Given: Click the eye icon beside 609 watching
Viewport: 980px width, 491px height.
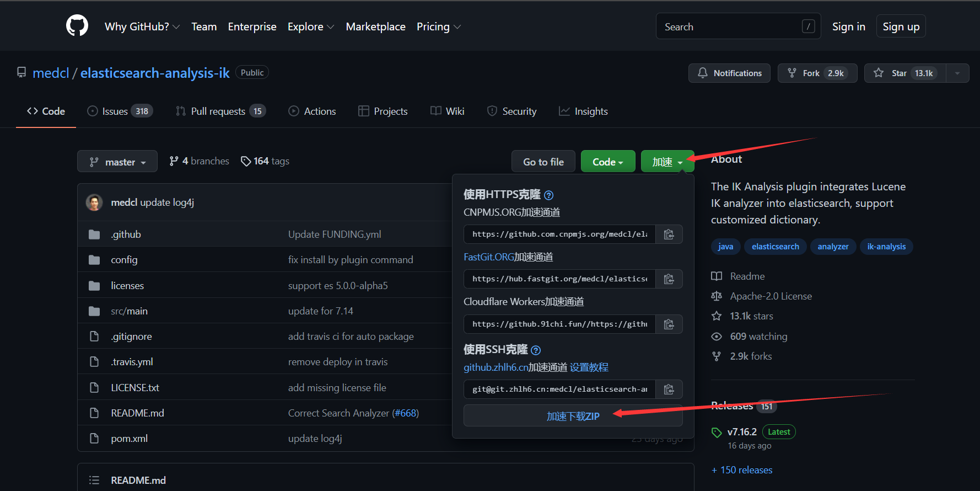Looking at the screenshot, I should coord(717,337).
